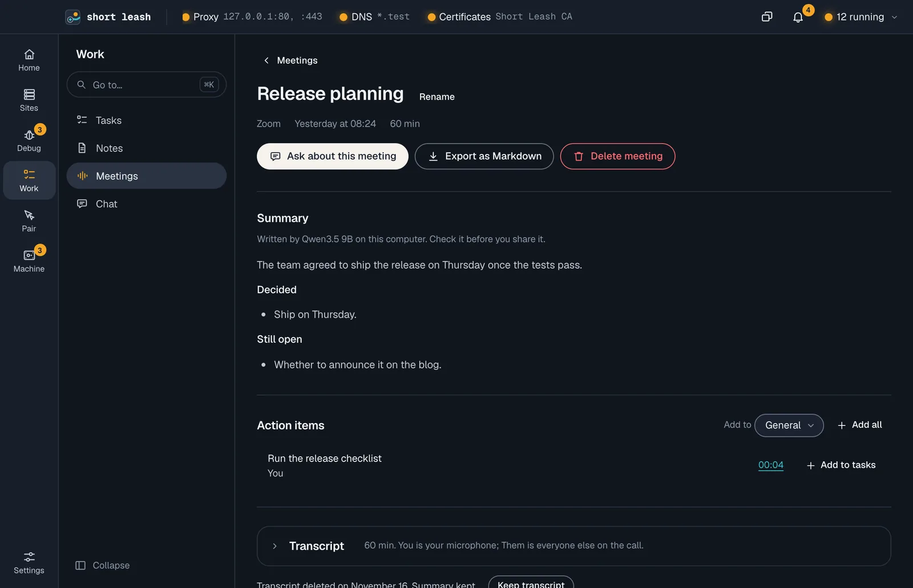Open Sites in the left rail
This screenshot has height=588, width=913.
[29, 100]
